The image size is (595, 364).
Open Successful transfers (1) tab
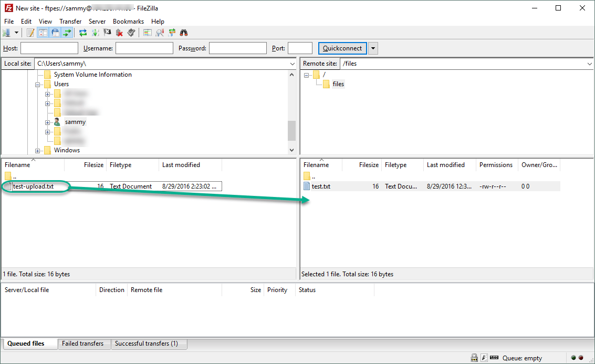[147, 344]
